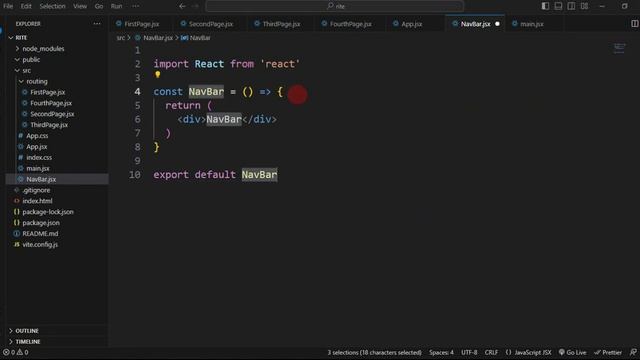
Task: Open index.css in the explorer
Action: [57, 157]
